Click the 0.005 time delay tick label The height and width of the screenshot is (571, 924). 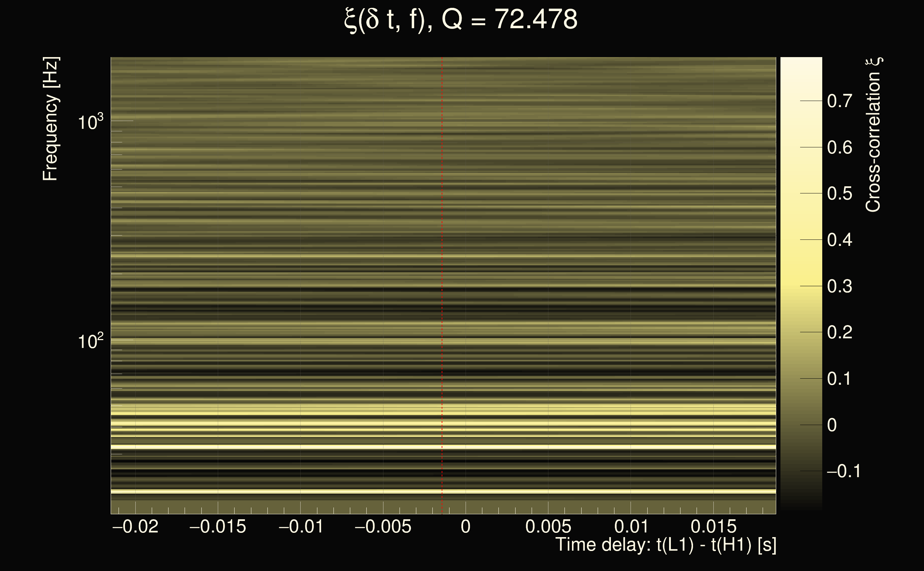(548, 526)
